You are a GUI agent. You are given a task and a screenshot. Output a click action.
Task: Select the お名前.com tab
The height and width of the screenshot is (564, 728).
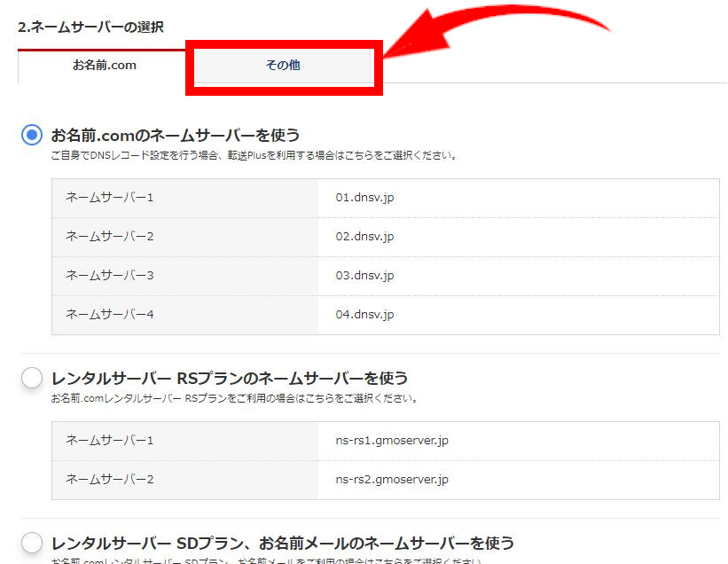point(105,66)
